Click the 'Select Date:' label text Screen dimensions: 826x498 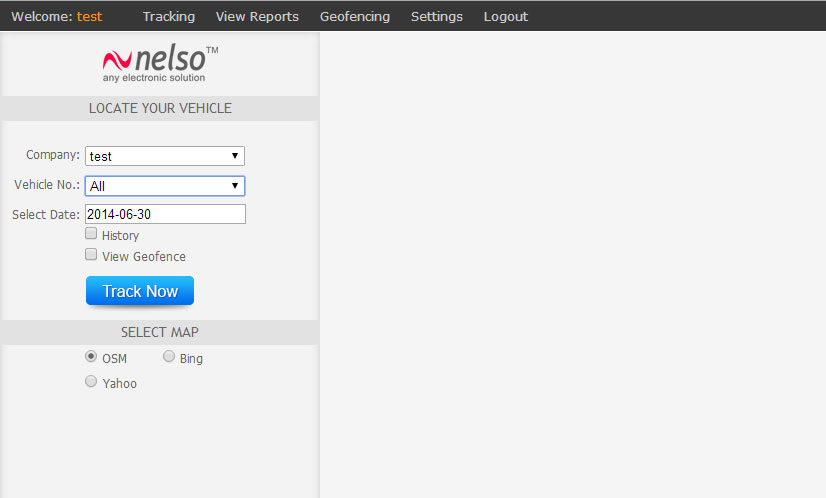(45, 215)
